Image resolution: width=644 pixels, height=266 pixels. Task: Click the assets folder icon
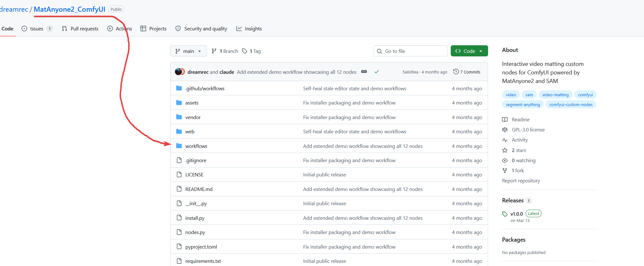[179, 103]
